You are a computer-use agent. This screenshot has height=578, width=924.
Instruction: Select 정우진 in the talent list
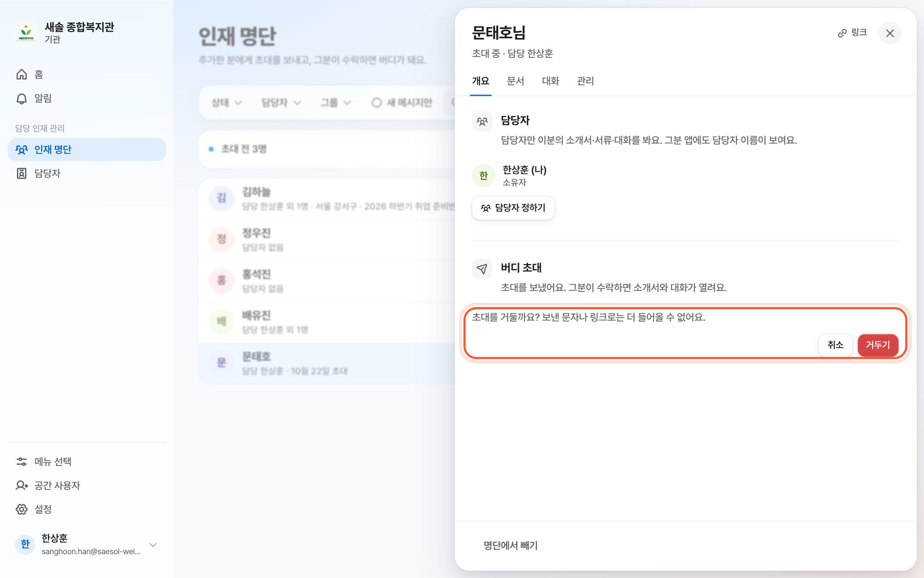(327, 240)
